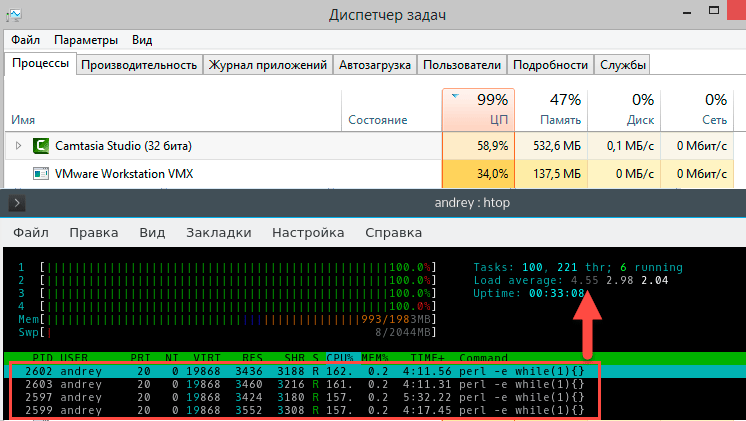Open the Правка menu in terminal
The width and height of the screenshot is (746, 421).
pos(94,233)
